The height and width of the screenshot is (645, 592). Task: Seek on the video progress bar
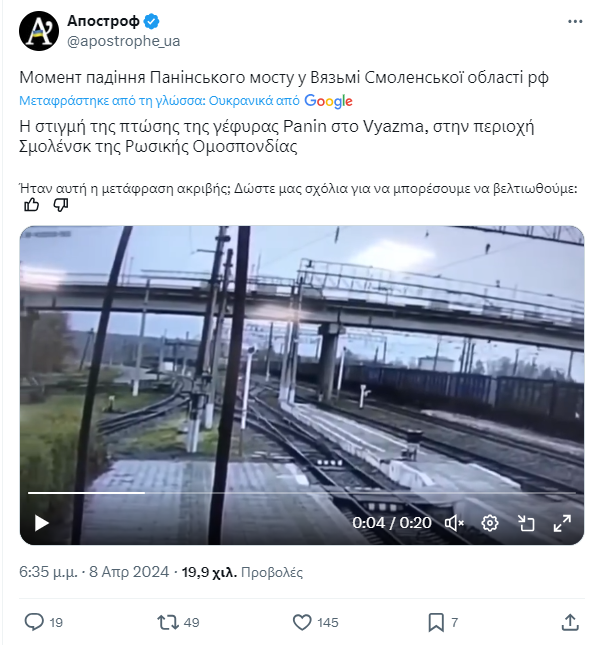tap(302, 492)
